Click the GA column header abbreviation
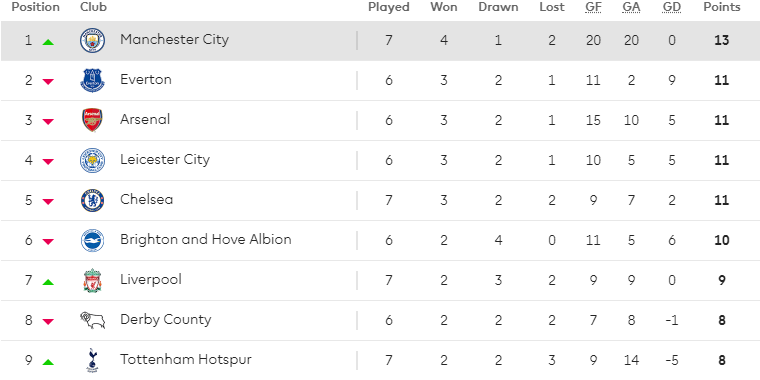760x380 pixels. coord(631,7)
